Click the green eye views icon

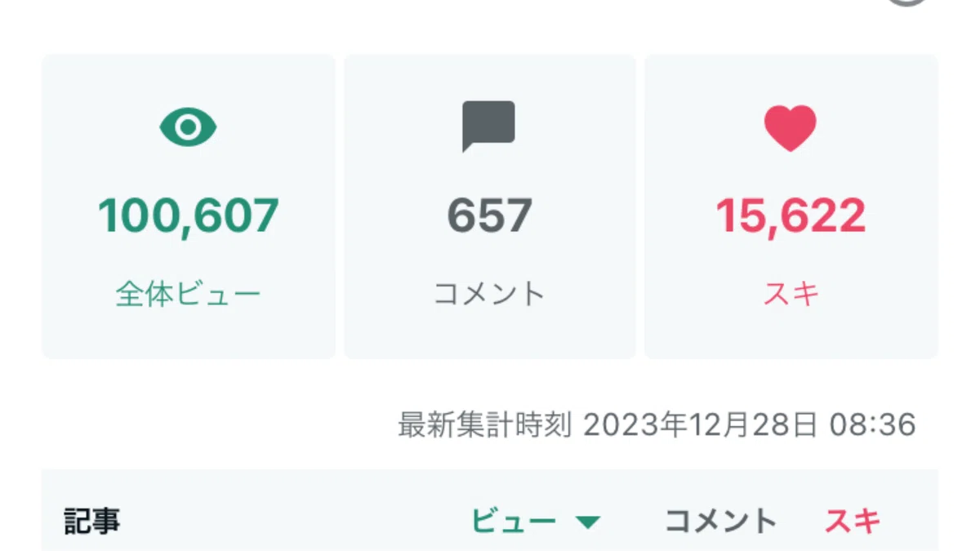[x=188, y=128]
